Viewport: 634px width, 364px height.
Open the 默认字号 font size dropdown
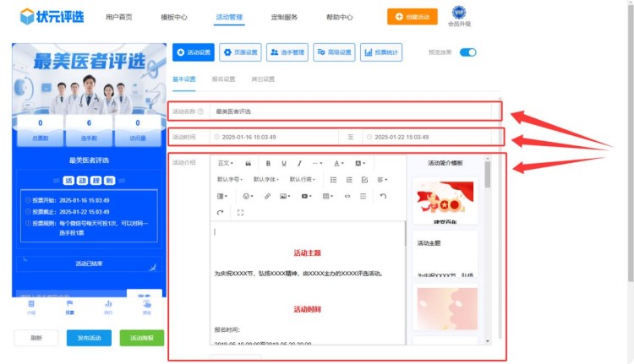tap(231, 180)
